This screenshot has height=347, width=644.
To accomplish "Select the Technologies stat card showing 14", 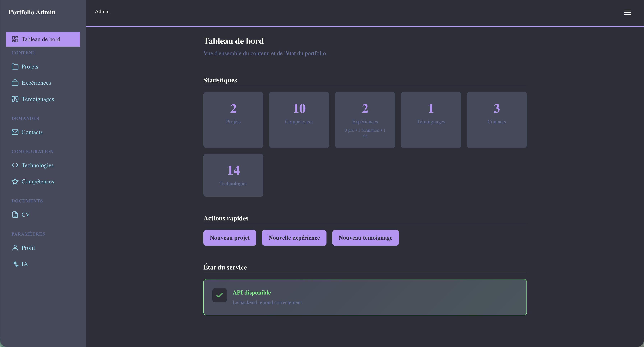I will 233,175.
